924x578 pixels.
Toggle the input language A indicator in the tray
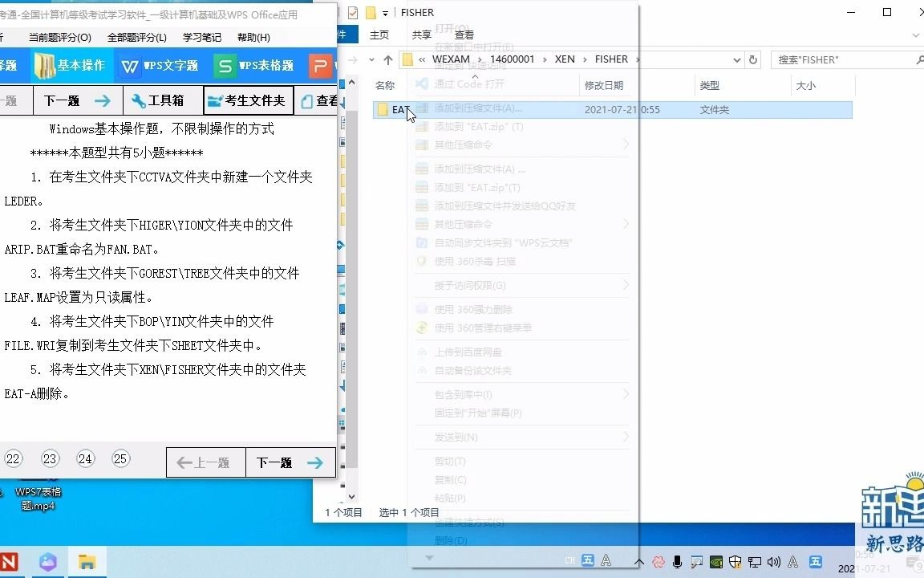tap(792, 561)
